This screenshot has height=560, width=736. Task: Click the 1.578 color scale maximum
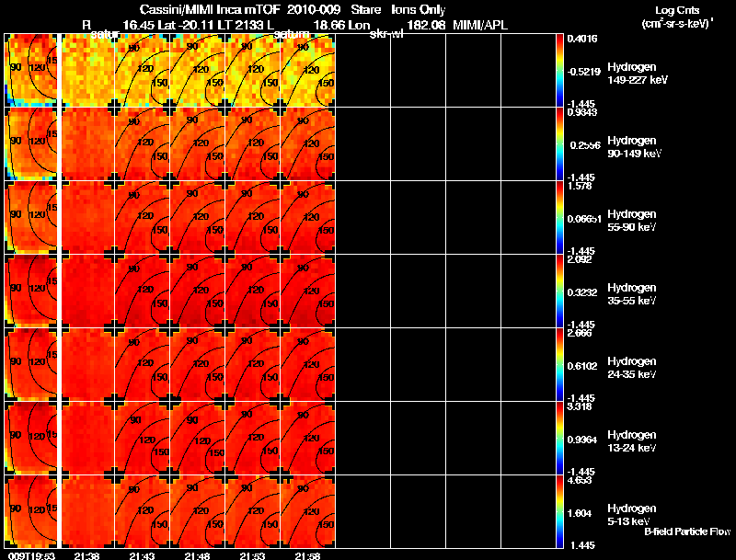point(580,186)
